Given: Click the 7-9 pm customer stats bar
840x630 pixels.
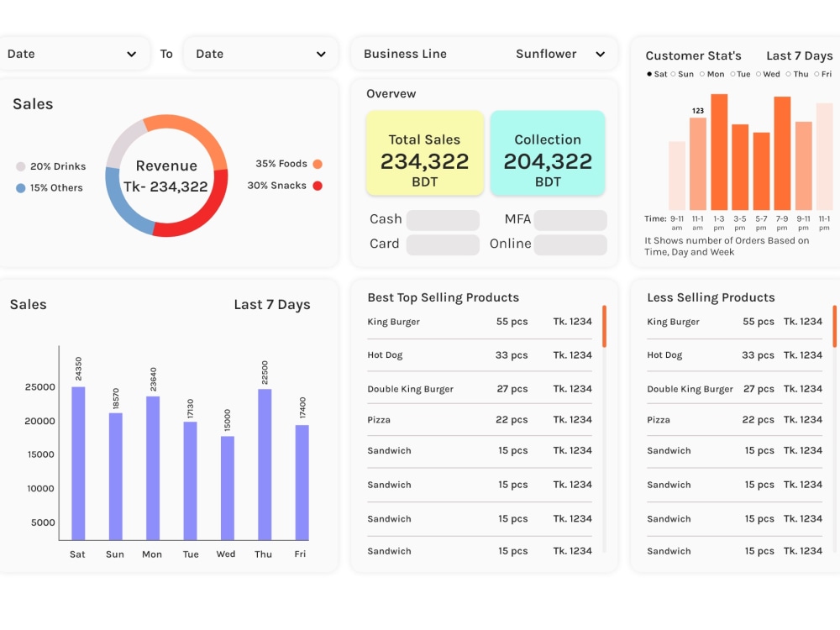Looking at the screenshot, I should pos(782,153).
